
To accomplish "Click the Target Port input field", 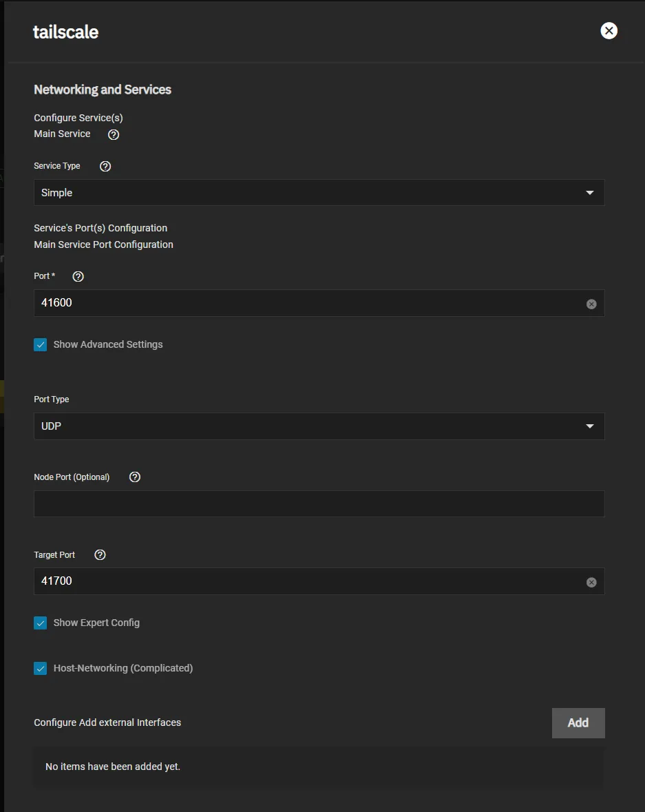I will (303, 581).
